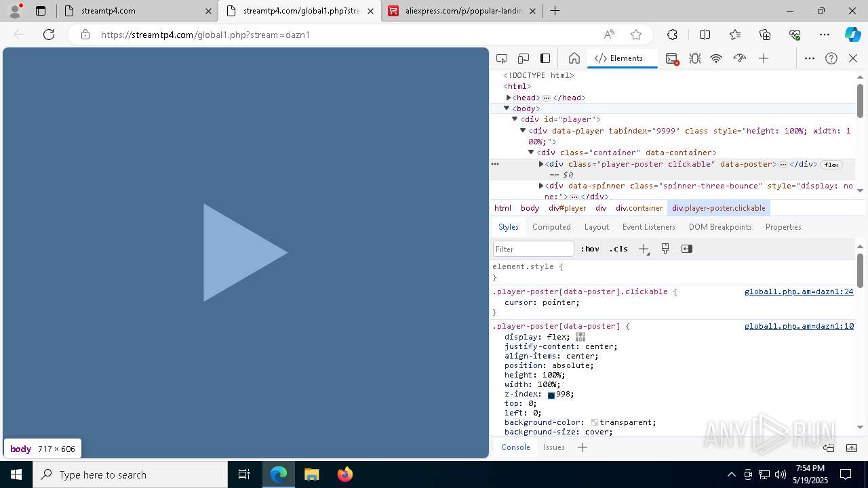This screenshot has height=488, width=868.
Task: Open the DOM Breakpoints tab
Action: [720, 227]
